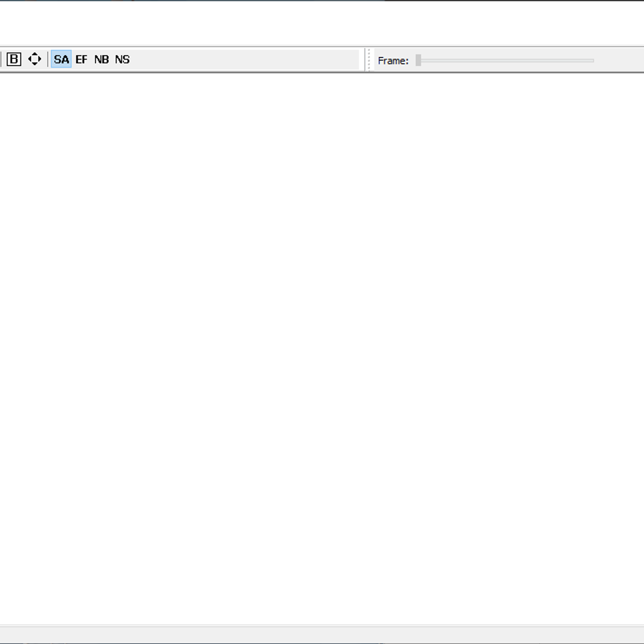Screen dimensions: 644x644
Task: Activate the NS toolbar button
Action: coord(122,59)
